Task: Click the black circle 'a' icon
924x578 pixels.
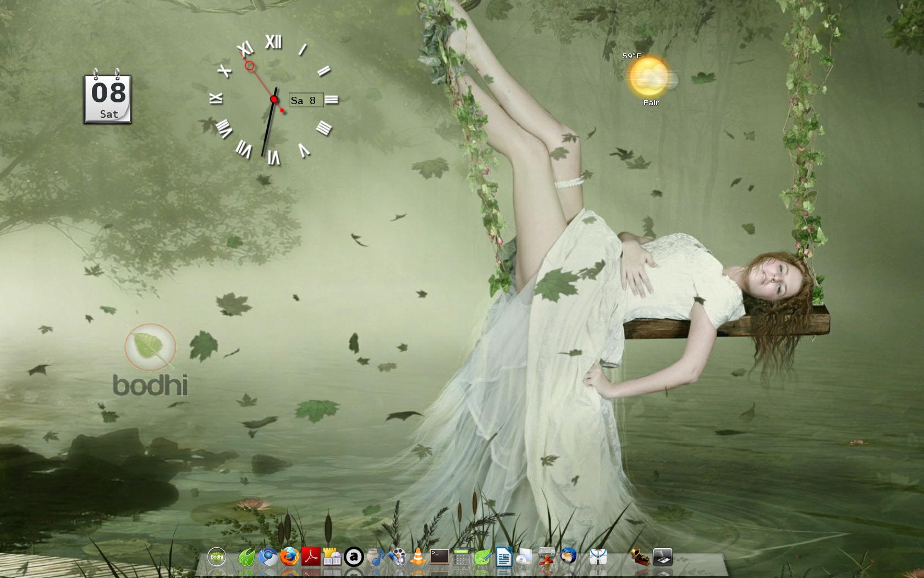Action: 354,557
